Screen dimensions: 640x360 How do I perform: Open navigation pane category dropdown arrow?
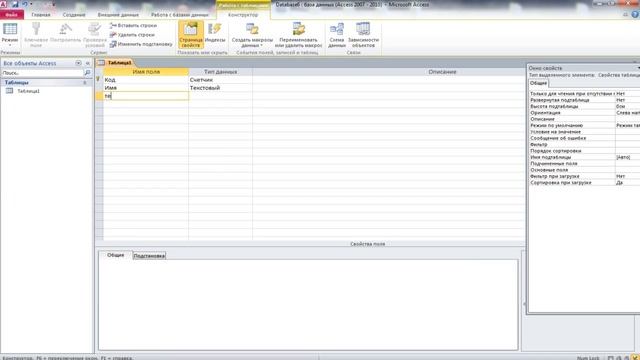[78, 63]
